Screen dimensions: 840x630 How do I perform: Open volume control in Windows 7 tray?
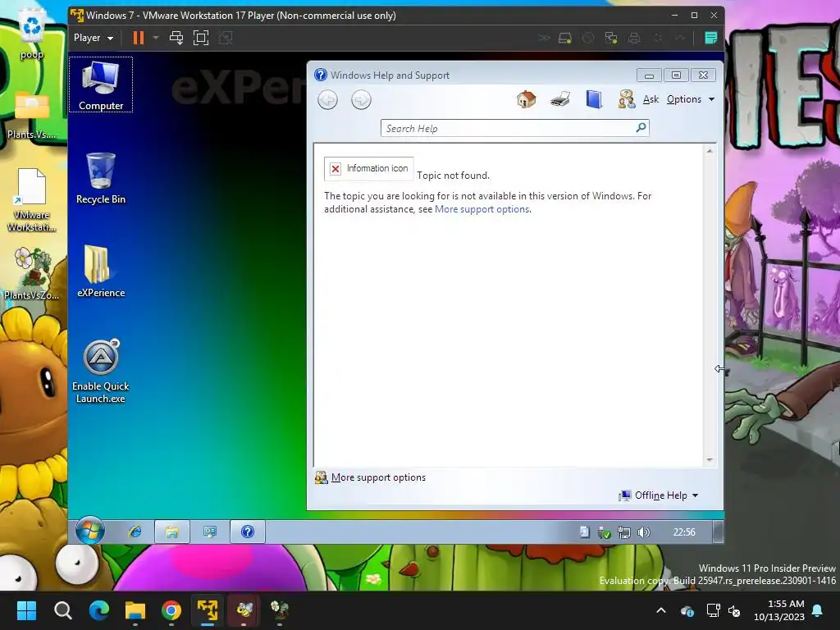point(643,532)
